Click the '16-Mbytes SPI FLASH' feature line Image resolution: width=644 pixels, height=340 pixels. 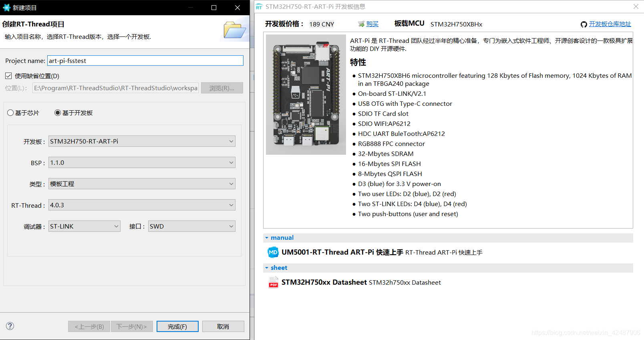click(x=389, y=164)
